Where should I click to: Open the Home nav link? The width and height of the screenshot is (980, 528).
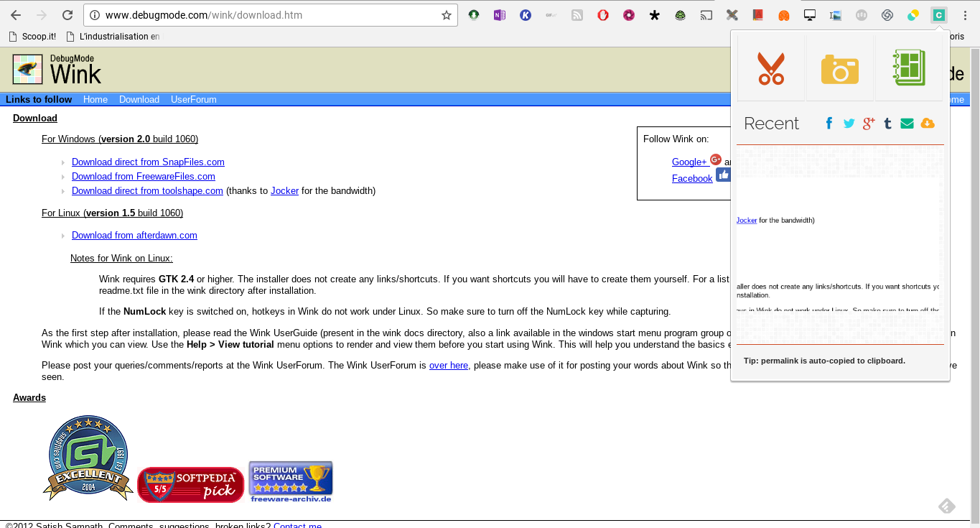(x=95, y=100)
